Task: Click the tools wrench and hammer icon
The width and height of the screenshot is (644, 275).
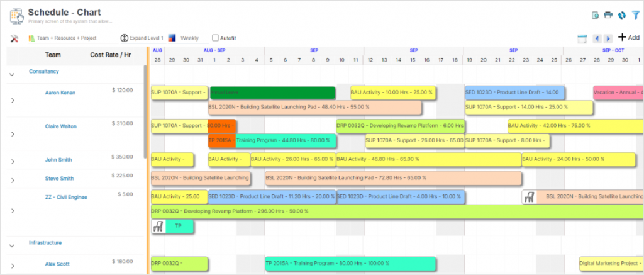Action: tap(14, 38)
